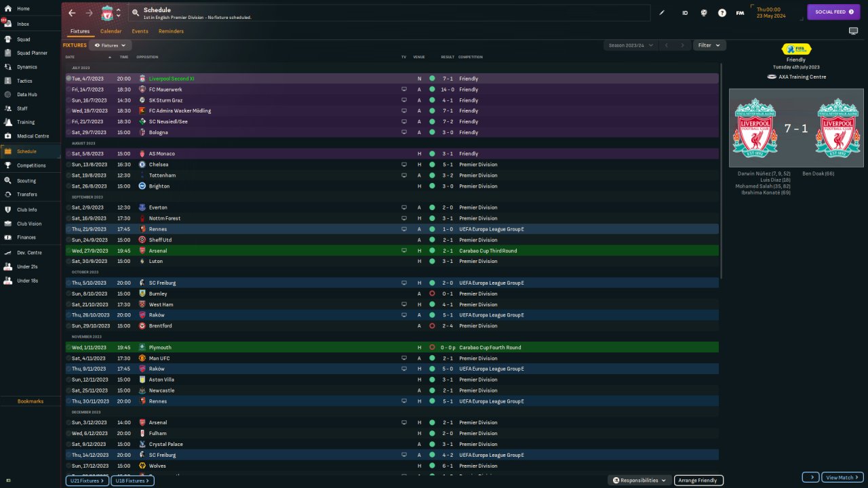
Task: Select the radio circle for Wed 19/7/2023
Action: [x=68, y=110]
